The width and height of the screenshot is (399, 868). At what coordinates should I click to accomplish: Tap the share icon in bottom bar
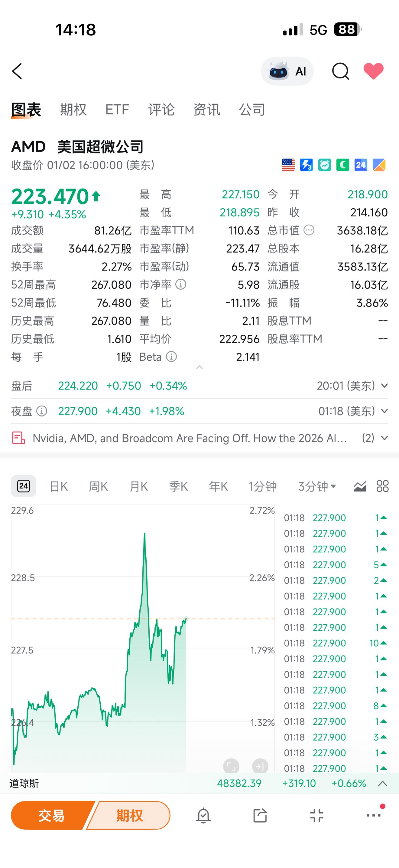pos(260,815)
